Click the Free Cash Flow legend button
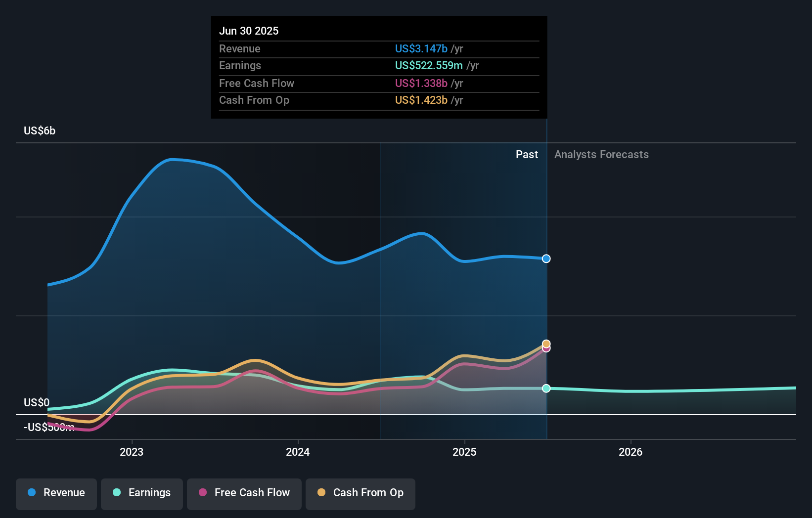 (244, 493)
